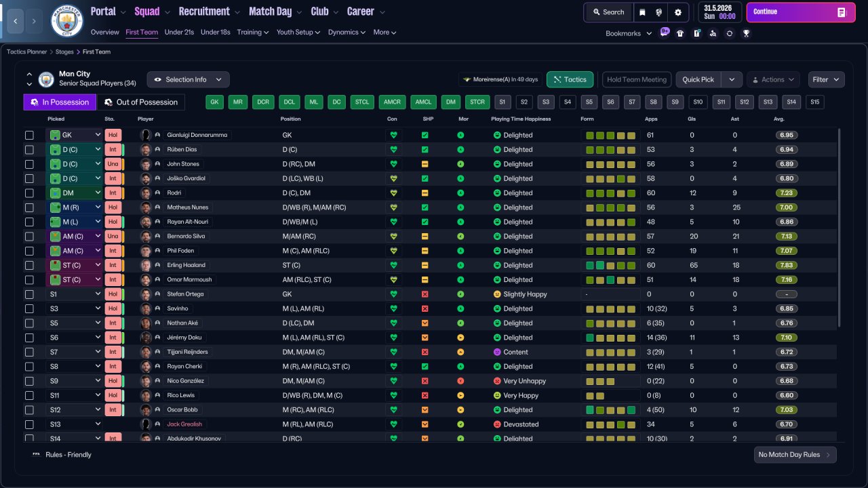
Task: Switch to Out of Possession tab
Action: (141, 102)
